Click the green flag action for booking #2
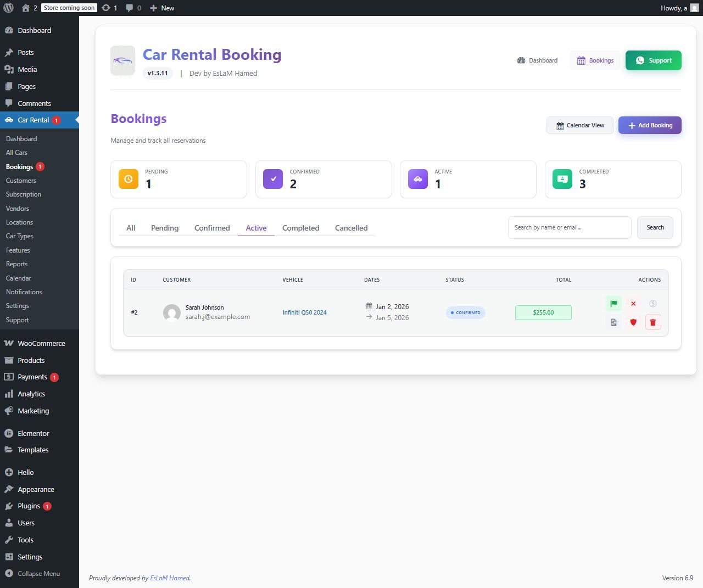Screen dimensions: 703x588 pyautogui.click(x=613, y=304)
